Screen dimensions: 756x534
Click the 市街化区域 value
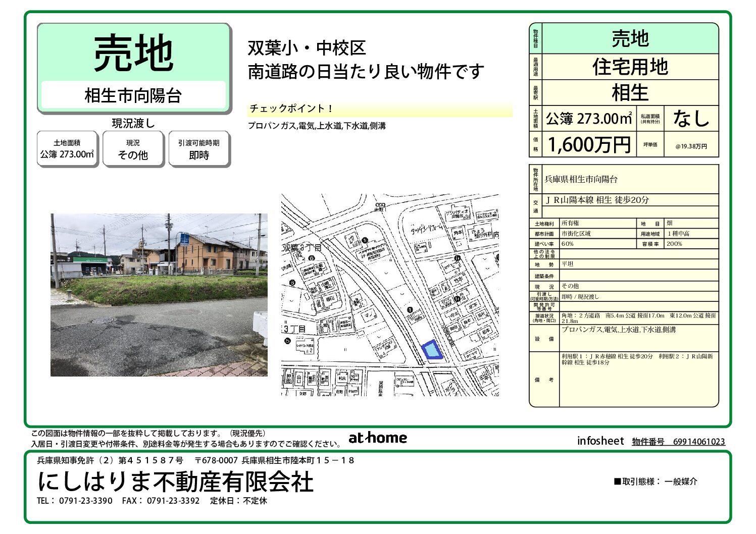coord(576,234)
